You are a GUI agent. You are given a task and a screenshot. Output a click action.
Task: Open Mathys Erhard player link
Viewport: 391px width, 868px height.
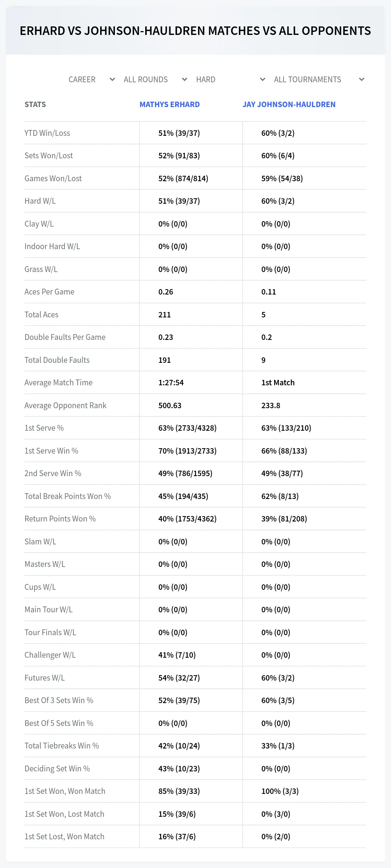coord(170,104)
